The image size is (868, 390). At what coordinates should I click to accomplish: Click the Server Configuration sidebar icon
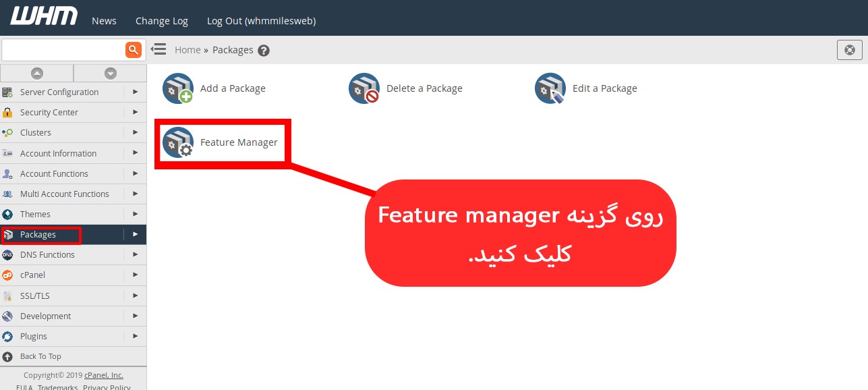pyautogui.click(x=7, y=92)
